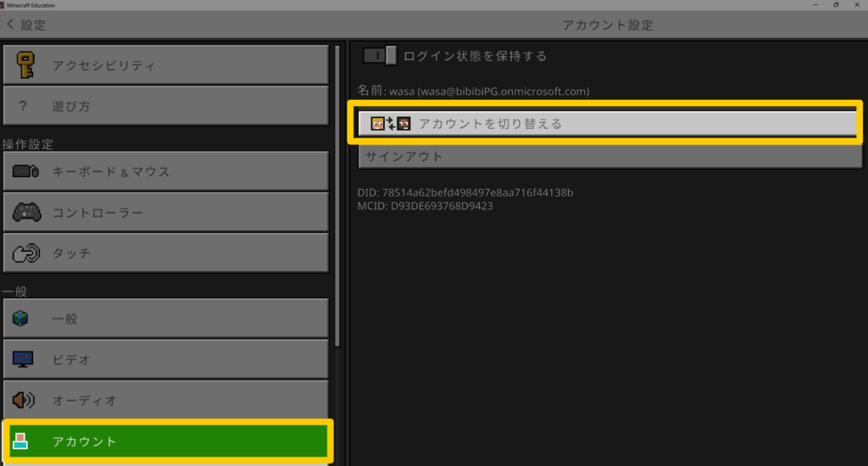868x466 pixels.
Task: Open the コントローラー settings tab
Action: (165, 213)
